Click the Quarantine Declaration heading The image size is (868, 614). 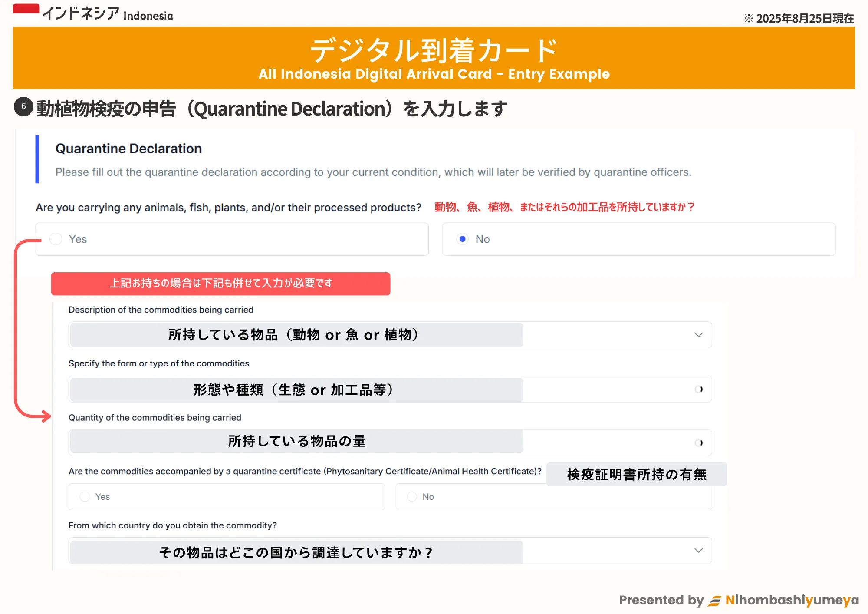point(128,149)
